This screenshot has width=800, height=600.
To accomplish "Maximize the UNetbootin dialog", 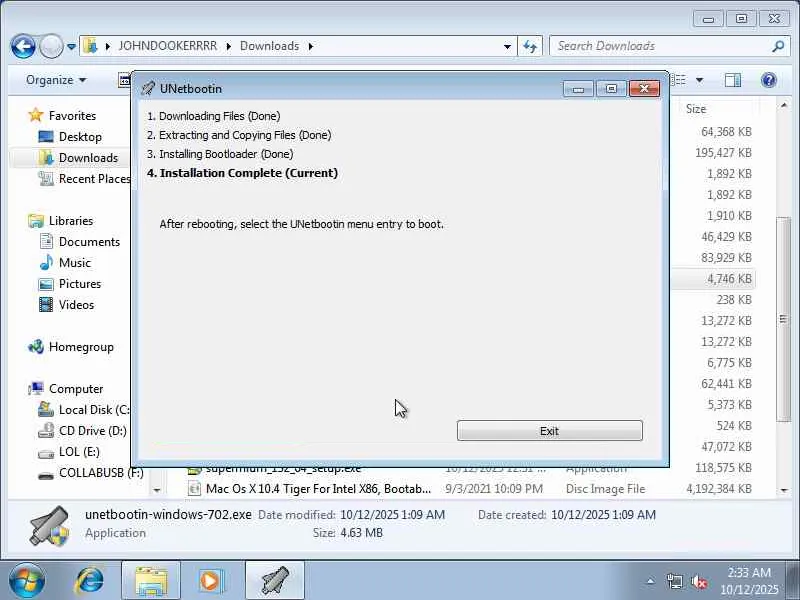I will point(611,89).
